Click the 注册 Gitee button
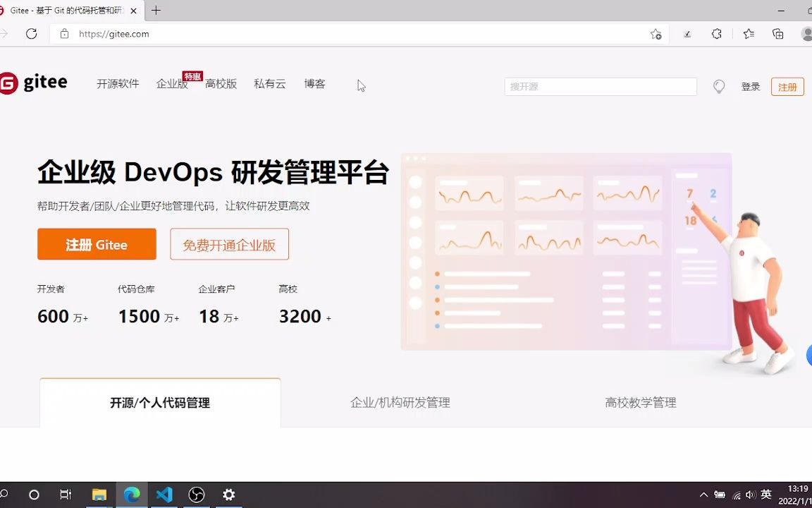Screen dimensions: 812x508 (x=97, y=244)
